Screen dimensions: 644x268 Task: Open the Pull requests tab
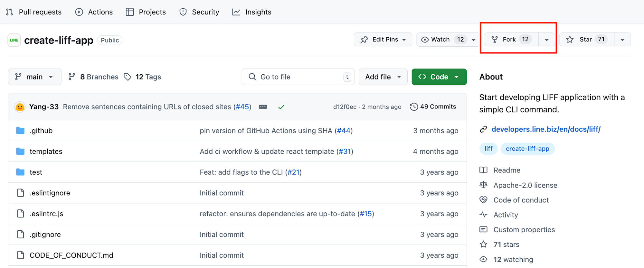pos(34,12)
